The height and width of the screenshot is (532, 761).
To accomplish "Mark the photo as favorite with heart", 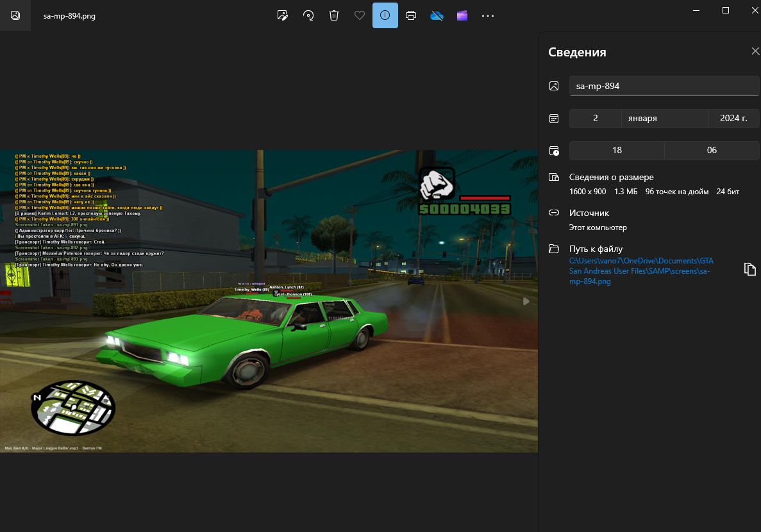I will click(x=360, y=15).
